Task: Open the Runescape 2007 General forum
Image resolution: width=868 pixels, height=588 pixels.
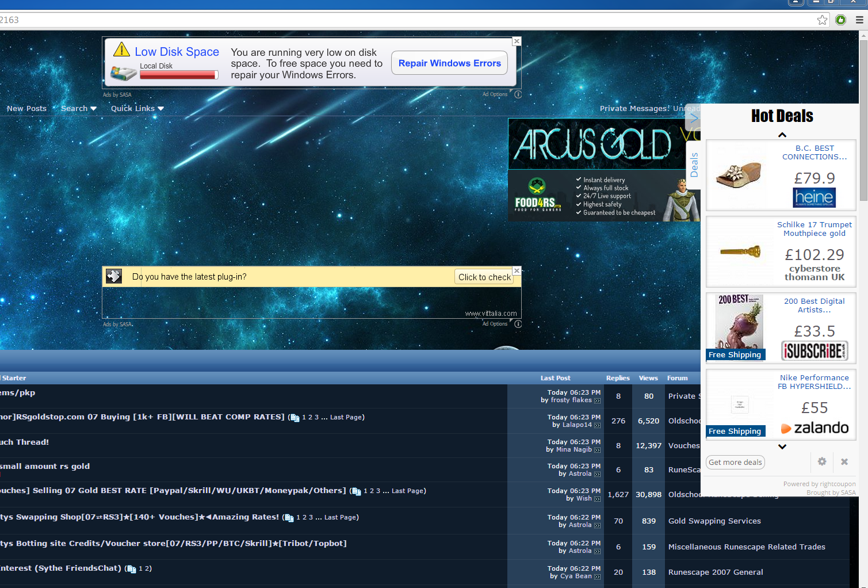Action: tap(716, 572)
